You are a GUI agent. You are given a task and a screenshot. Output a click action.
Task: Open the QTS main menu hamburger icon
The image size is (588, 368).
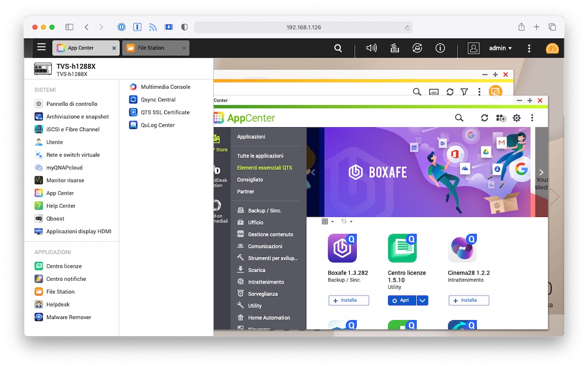(x=41, y=47)
